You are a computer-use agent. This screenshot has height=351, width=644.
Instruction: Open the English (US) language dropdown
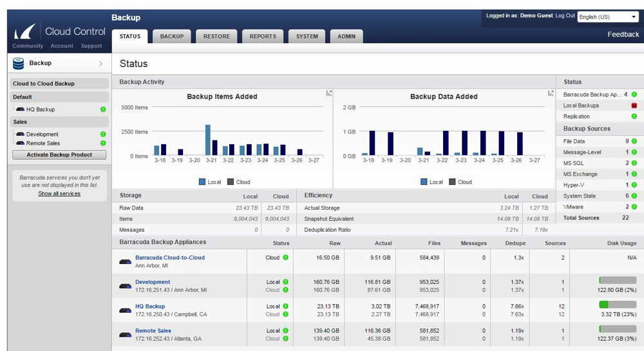tap(608, 17)
